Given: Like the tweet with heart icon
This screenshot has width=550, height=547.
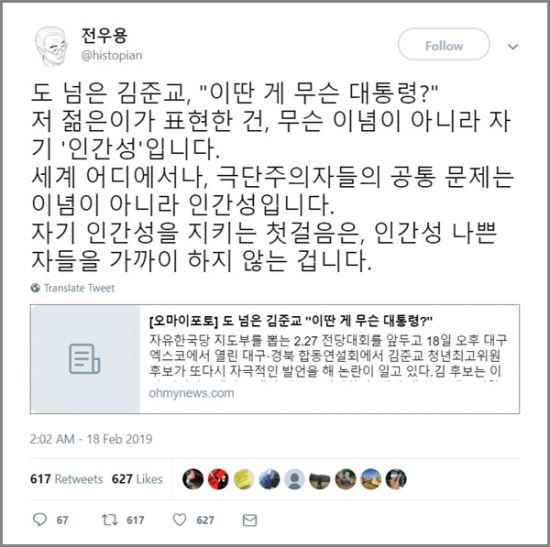Looking at the screenshot, I should click(180, 520).
